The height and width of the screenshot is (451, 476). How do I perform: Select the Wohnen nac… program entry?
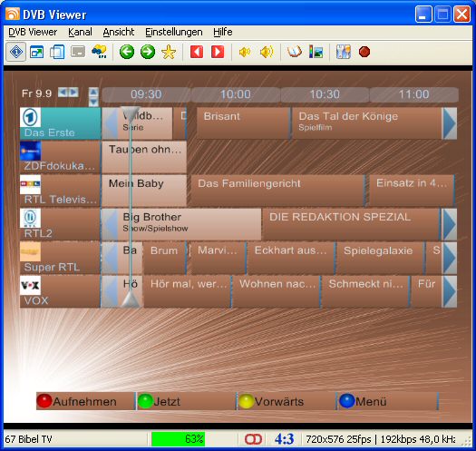[x=276, y=292]
